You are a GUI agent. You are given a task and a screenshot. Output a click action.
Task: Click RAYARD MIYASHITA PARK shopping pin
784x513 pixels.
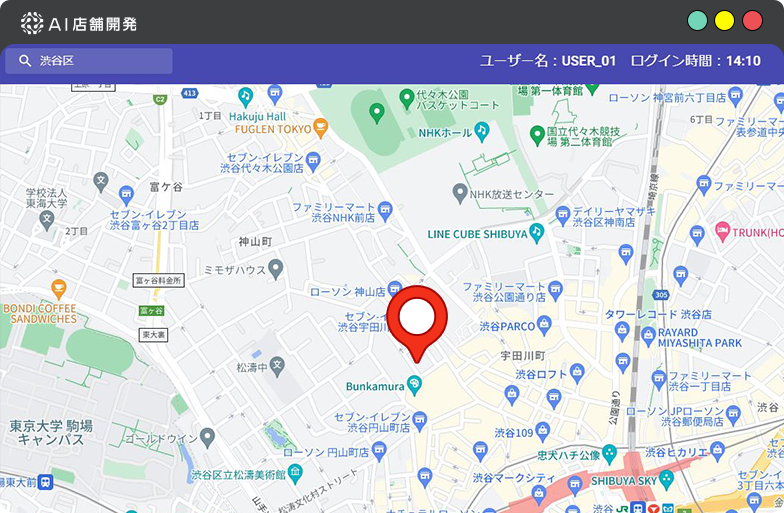[x=648, y=336]
